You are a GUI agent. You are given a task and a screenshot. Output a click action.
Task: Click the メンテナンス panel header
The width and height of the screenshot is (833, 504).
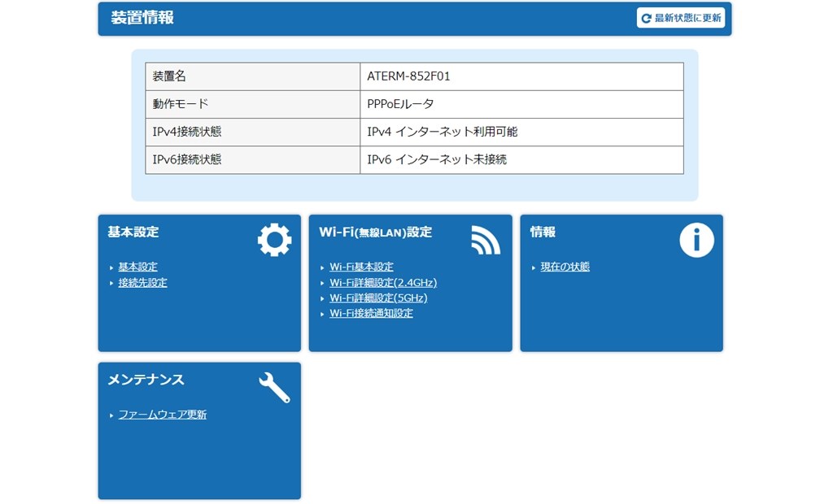point(145,379)
